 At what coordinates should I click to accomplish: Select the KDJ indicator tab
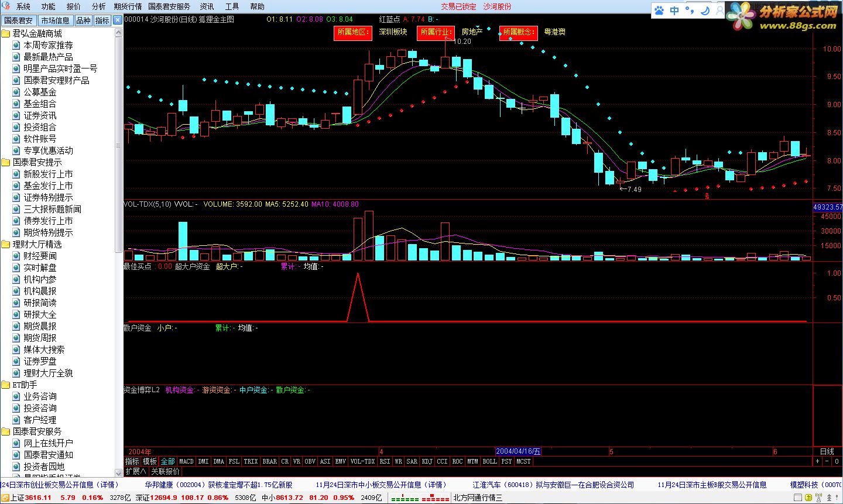pyautogui.click(x=427, y=461)
